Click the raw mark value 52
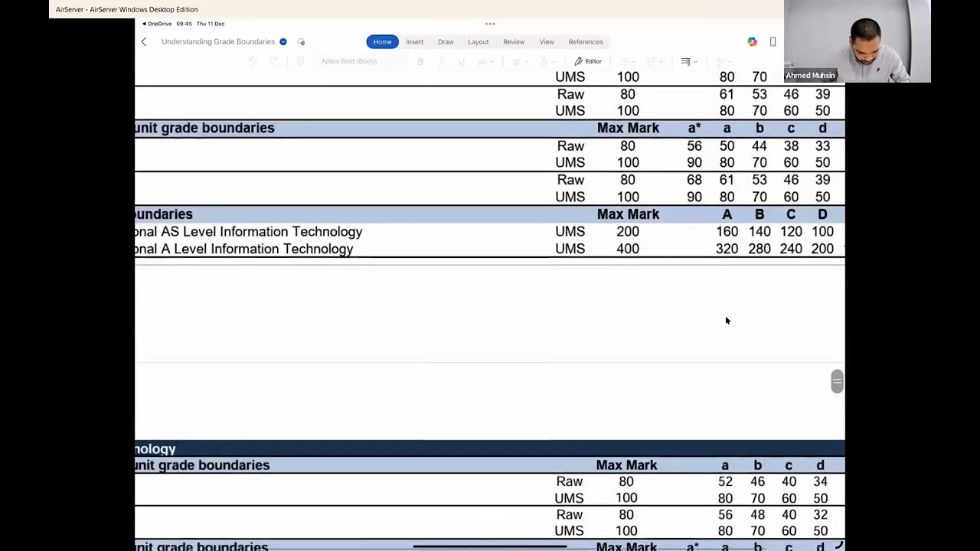 [x=725, y=481]
